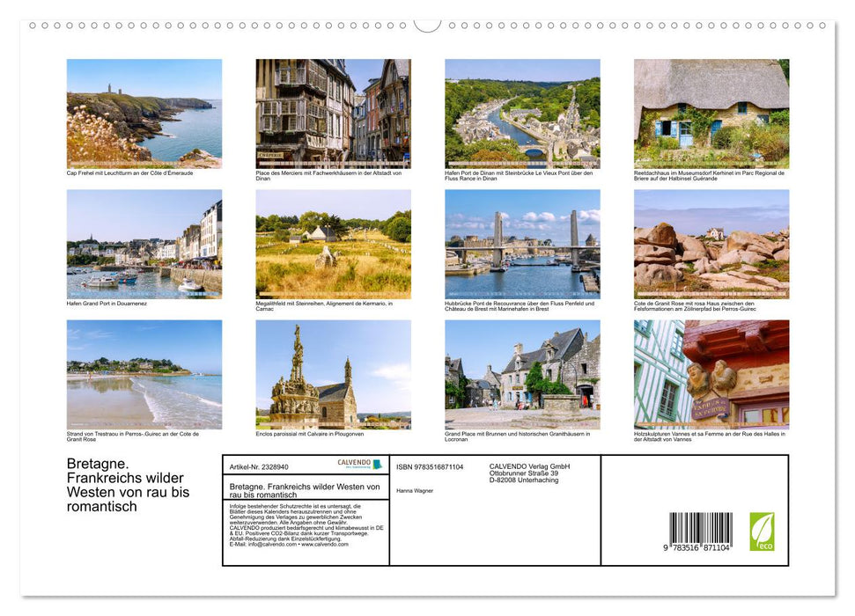Click the green eco leaf icon
The image size is (855, 616).
762,532
